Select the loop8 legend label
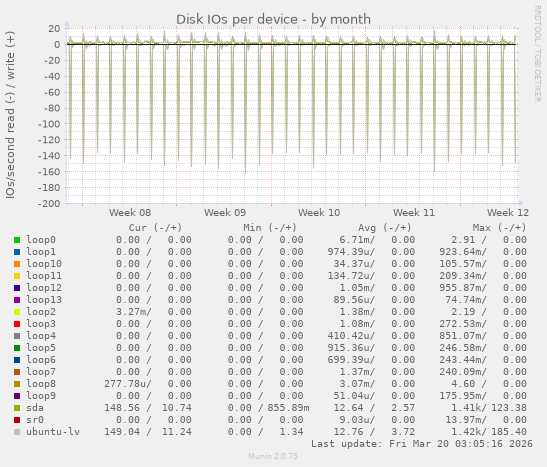Screen dimensions: 547x467 click(x=41, y=384)
